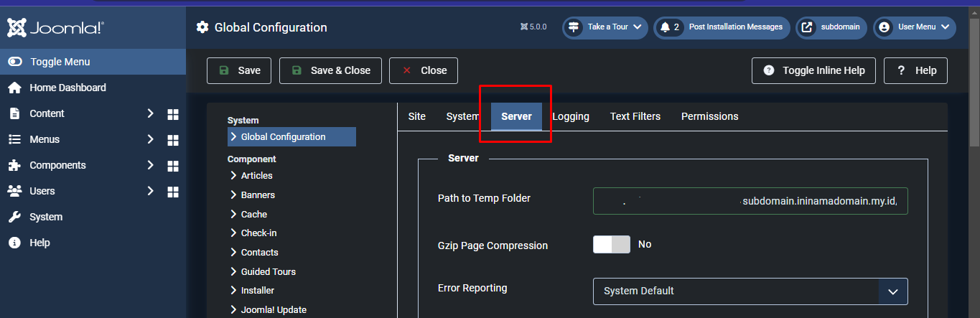Open Components dashboard grid icon

tap(172, 166)
